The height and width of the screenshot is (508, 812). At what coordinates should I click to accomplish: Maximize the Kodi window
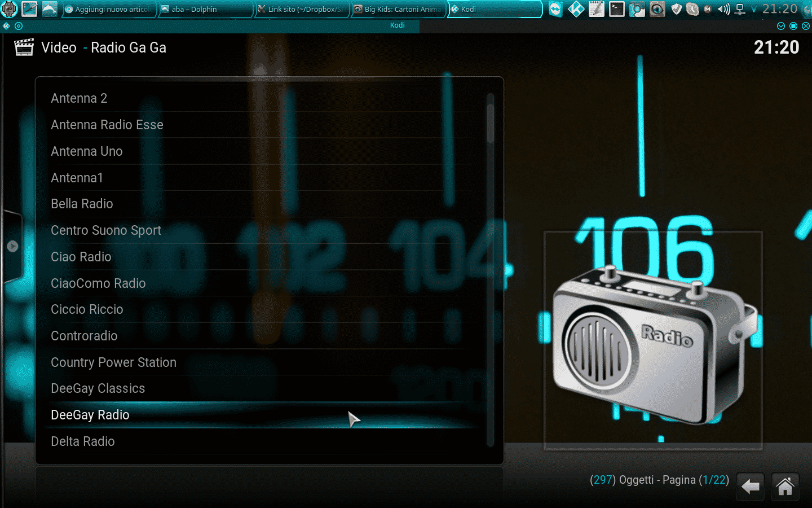(x=793, y=26)
